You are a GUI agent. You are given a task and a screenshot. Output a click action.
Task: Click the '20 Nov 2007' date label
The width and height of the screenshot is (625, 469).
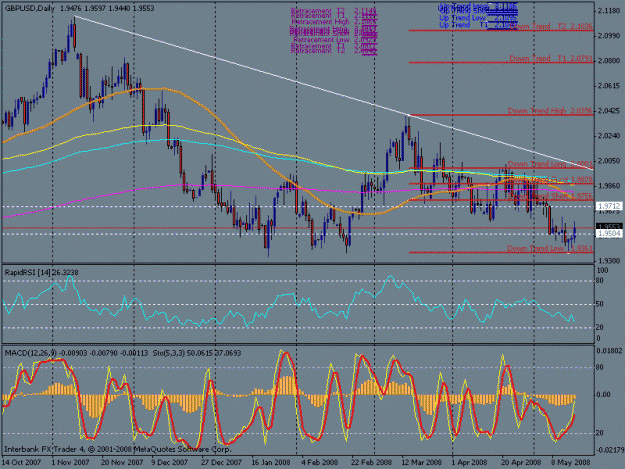point(122,462)
